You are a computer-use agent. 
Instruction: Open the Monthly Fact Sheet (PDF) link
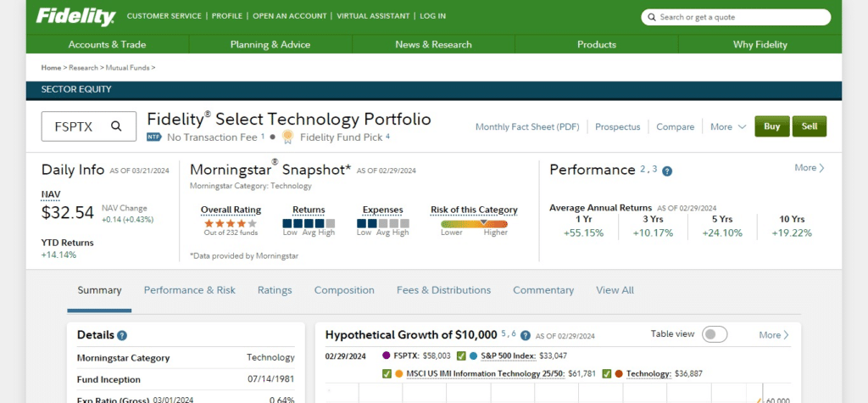tap(527, 126)
